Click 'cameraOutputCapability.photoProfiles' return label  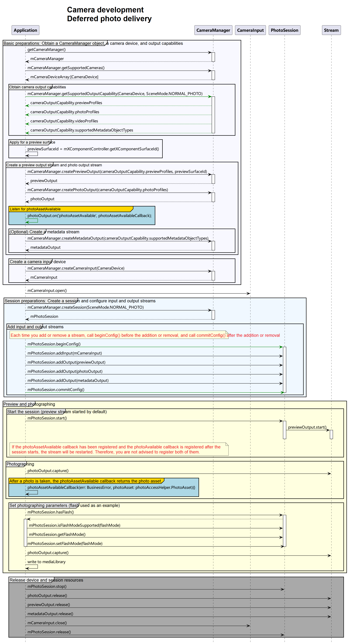point(65,112)
